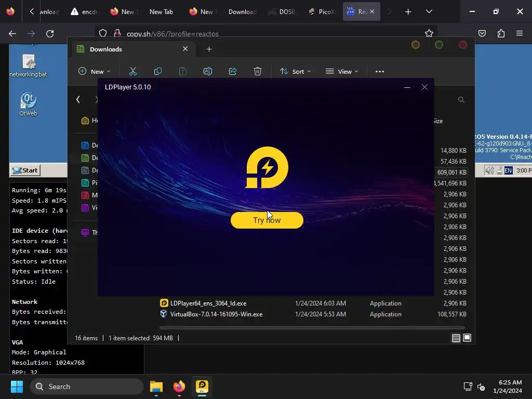Go back in Firefox browser
Image resolution: width=532 pixels, height=399 pixels.
tap(12, 34)
